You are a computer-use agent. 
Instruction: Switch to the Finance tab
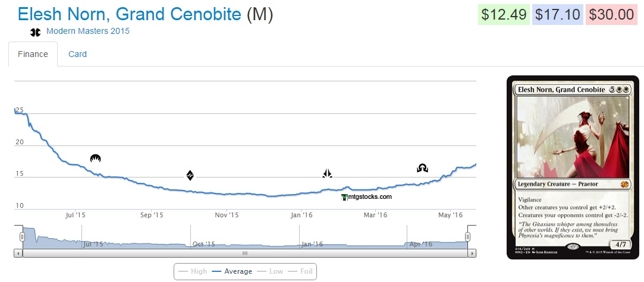[33, 54]
